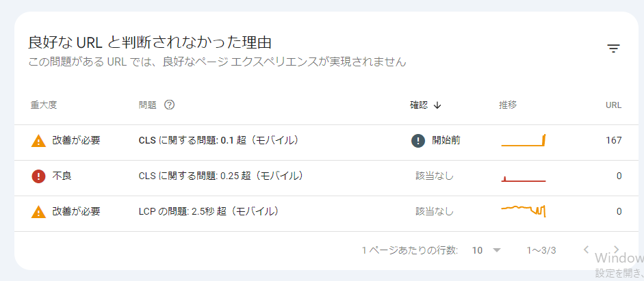Click the URL column header
The height and width of the screenshot is (281, 644).
click(x=614, y=105)
